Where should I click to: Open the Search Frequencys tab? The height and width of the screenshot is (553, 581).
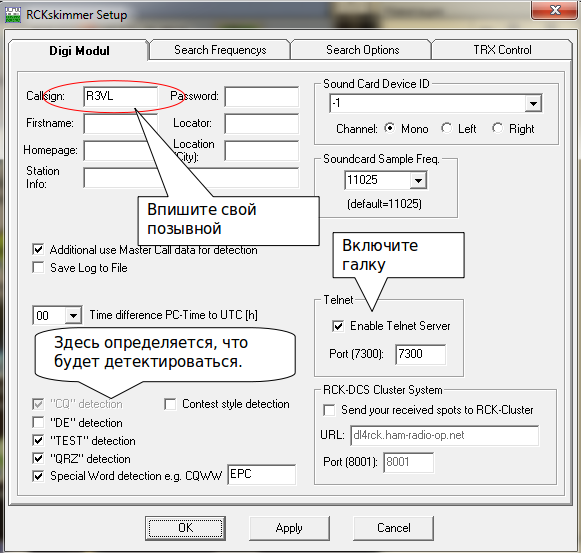point(220,50)
